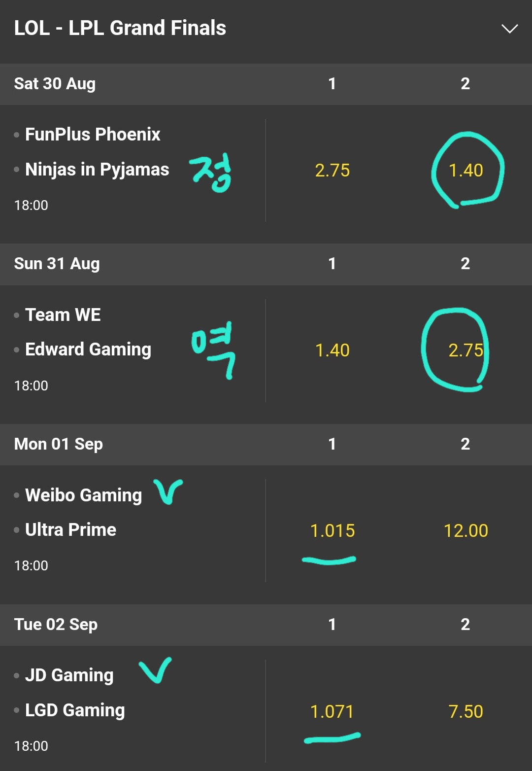Collapse the LOL - LPL Grand Finals chevron
This screenshot has height=771, width=532.
[x=509, y=29]
